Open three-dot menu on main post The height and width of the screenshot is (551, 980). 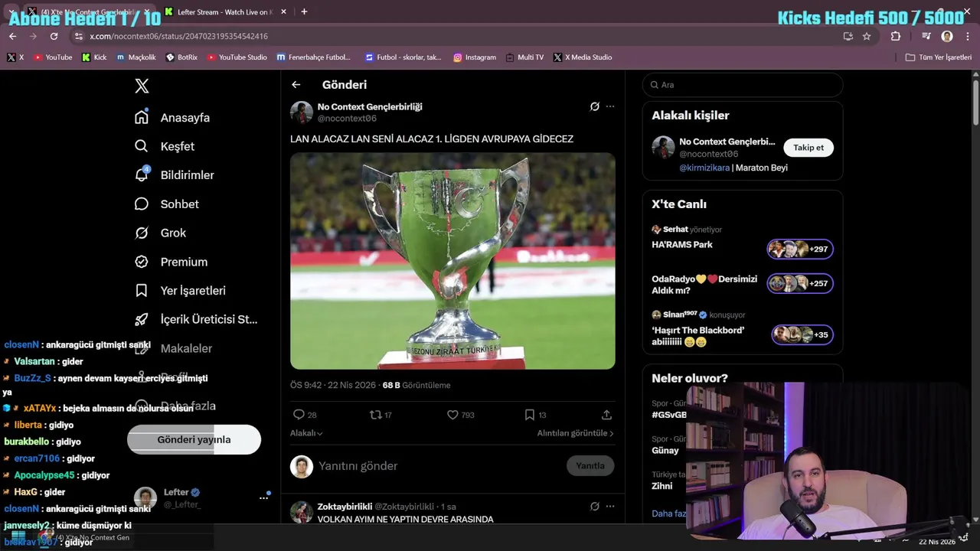610,106
